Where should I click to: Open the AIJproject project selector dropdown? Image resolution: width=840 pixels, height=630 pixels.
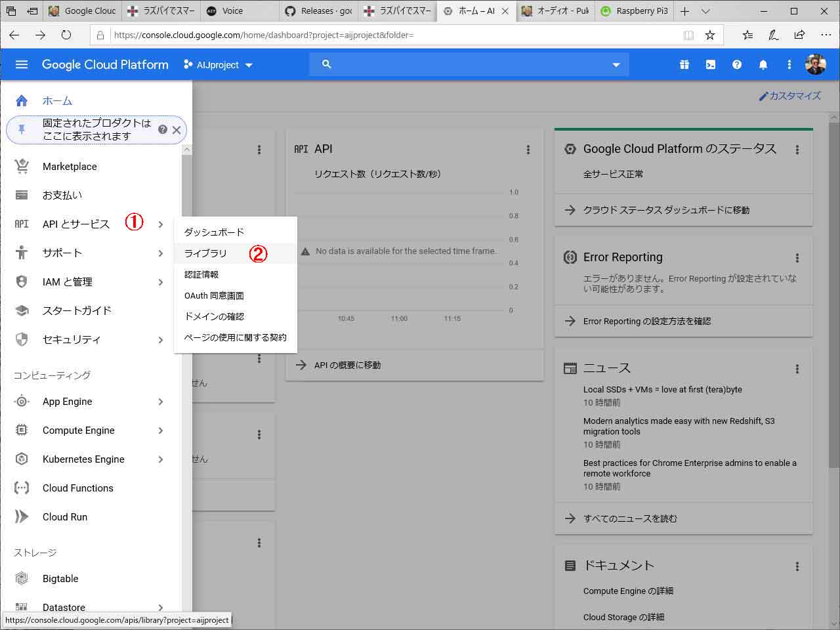tap(218, 65)
